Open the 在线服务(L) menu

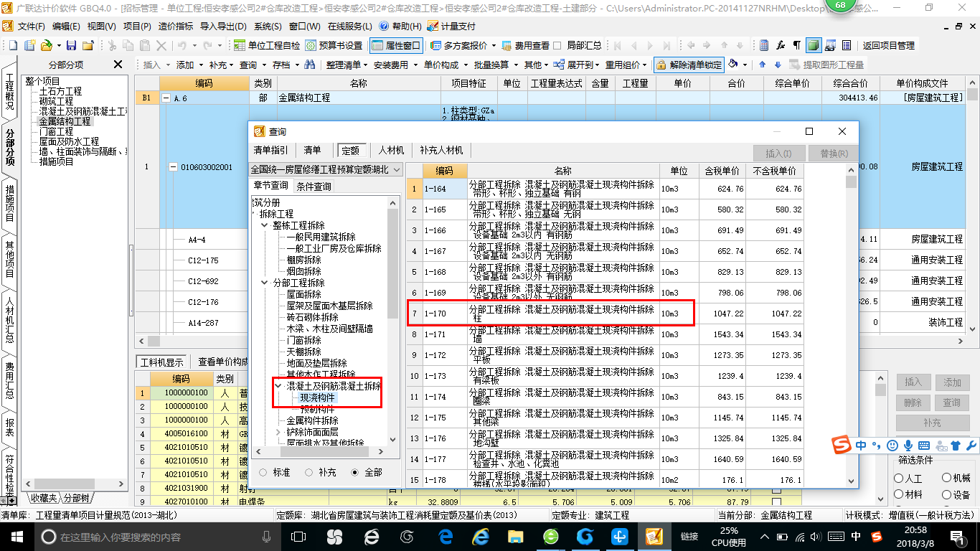tap(349, 26)
